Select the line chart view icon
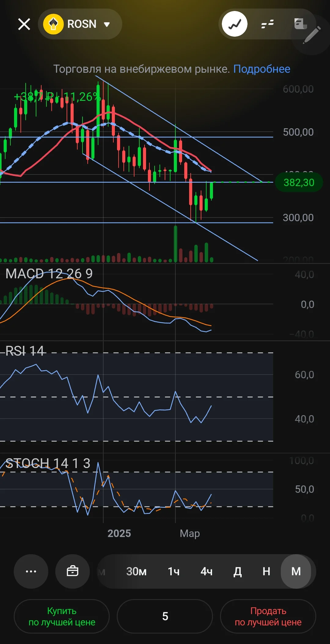330x644 pixels. pyautogui.click(x=235, y=24)
